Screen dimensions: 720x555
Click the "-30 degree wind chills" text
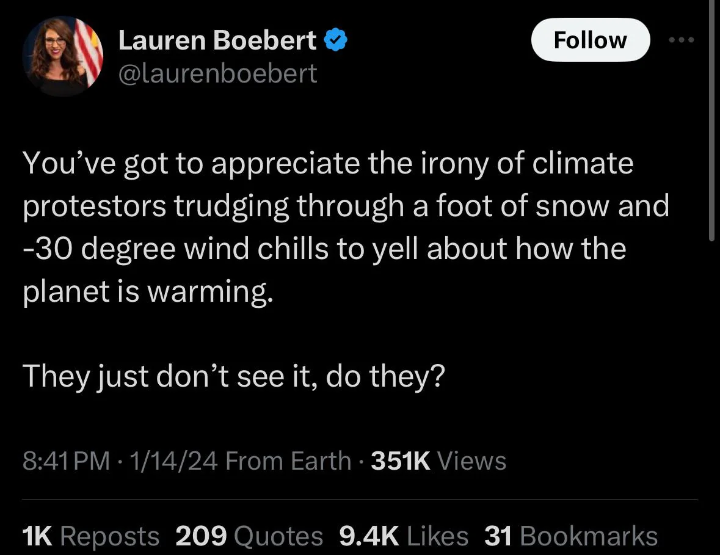164,249
